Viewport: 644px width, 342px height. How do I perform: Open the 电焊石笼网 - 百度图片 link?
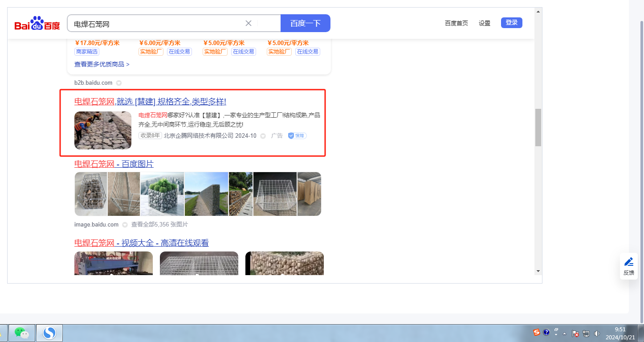pos(114,164)
